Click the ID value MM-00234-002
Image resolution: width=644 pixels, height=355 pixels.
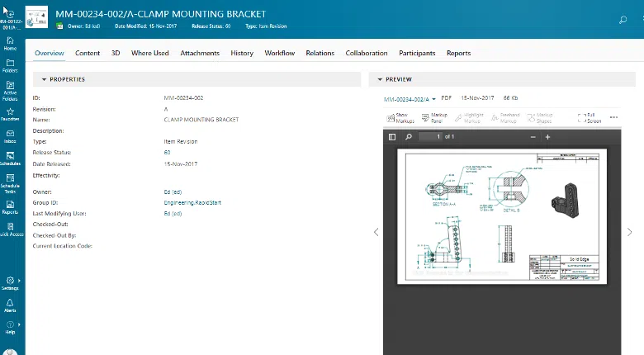[x=183, y=97]
